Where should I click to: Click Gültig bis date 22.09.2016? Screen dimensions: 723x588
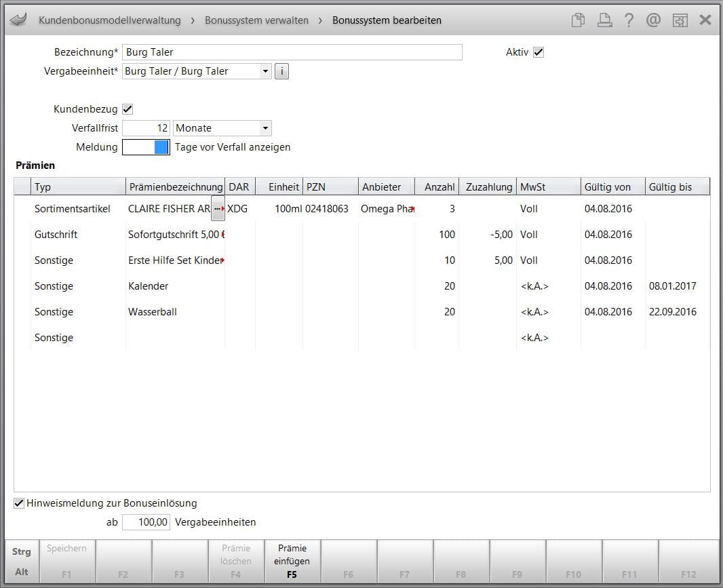coord(672,312)
